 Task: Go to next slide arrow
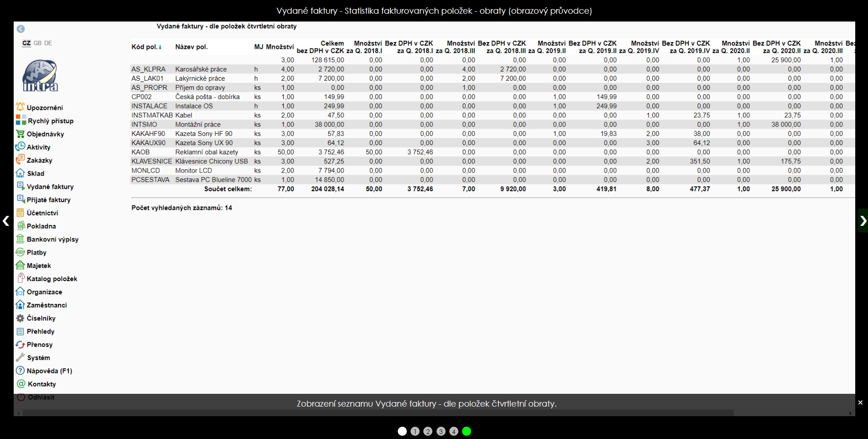coord(863,221)
